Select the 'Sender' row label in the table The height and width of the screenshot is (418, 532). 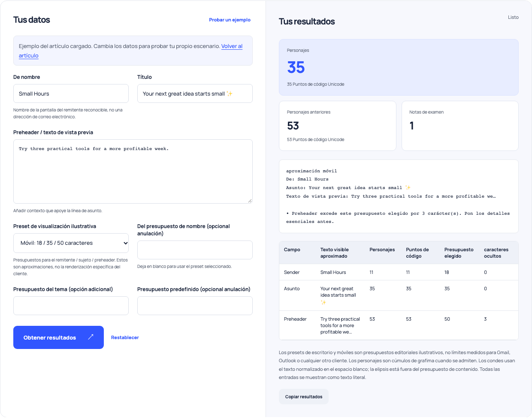292,272
